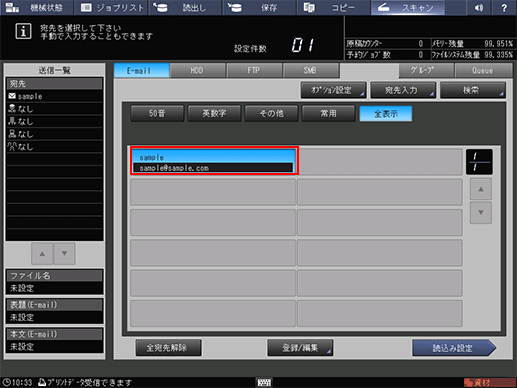This screenshot has width=517, height=388.
Task: Proceed with 読込み設定 scan settings button
Action: (x=454, y=348)
